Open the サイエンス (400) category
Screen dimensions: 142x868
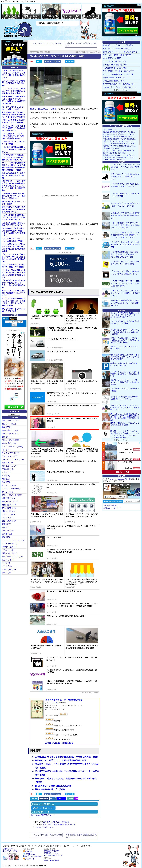tap(9, 485)
